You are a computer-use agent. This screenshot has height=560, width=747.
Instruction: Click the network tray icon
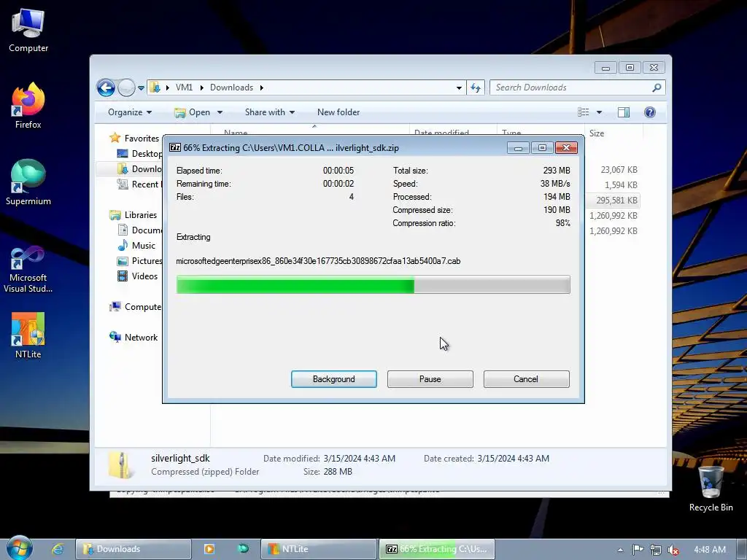pyautogui.click(x=656, y=550)
